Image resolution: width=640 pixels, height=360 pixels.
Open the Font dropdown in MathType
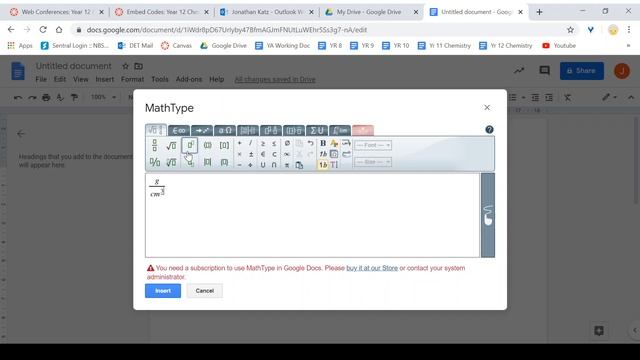pos(373,145)
